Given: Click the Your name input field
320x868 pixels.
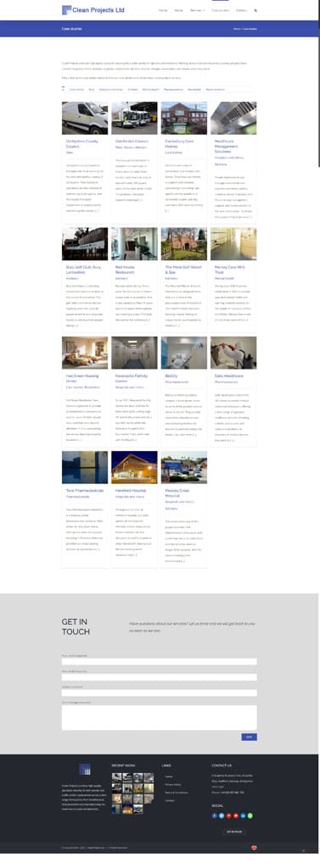Looking at the screenshot, I should tap(160, 661).
